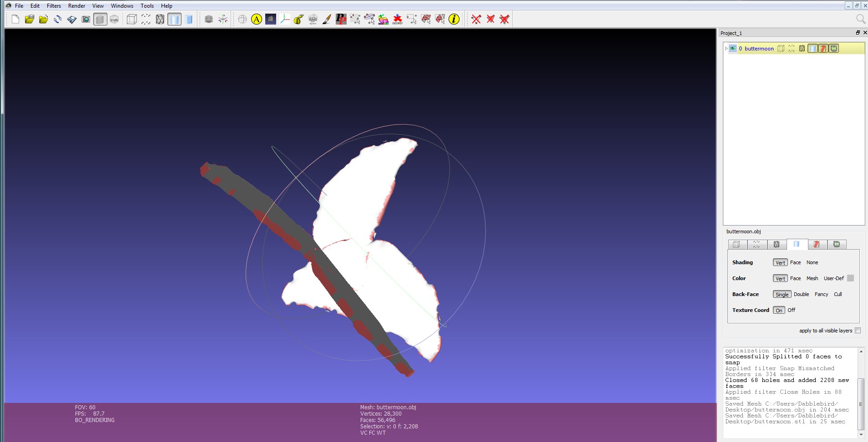Set Shading to Face
868x442 pixels.
coord(795,262)
